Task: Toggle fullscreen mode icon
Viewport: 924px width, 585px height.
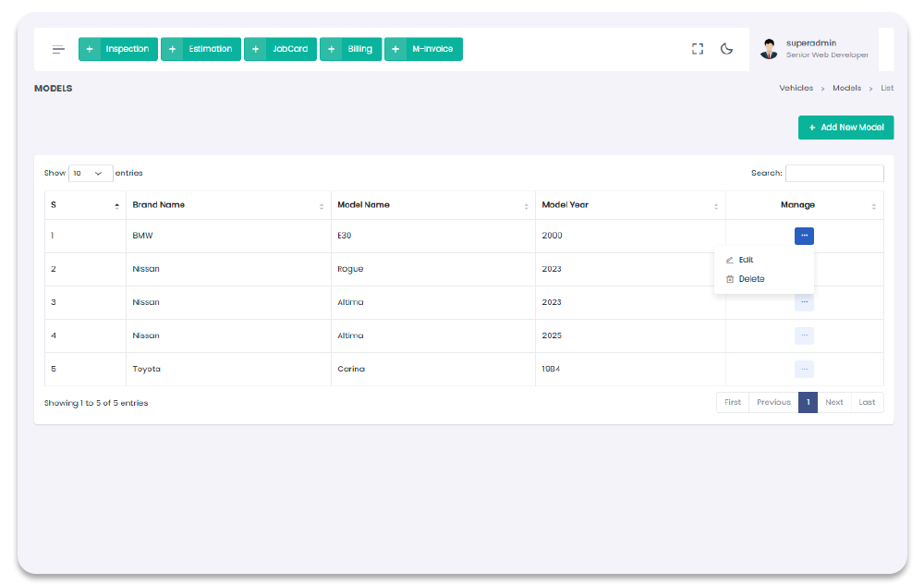Action: click(698, 50)
